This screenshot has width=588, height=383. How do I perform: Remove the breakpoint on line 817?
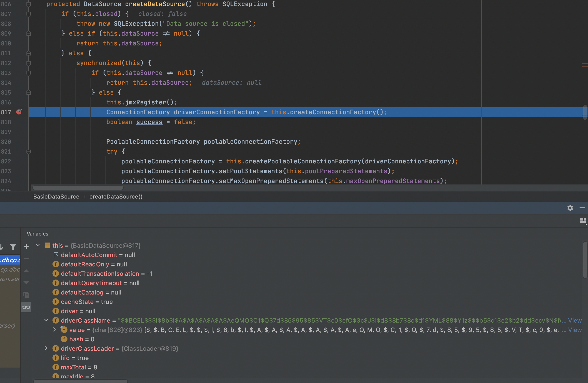(x=19, y=112)
